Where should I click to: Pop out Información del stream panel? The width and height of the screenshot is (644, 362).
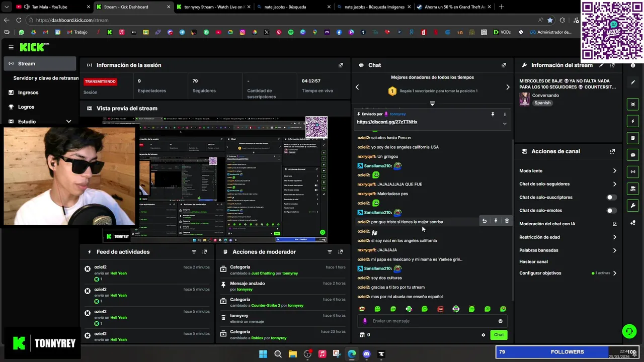(612, 65)
